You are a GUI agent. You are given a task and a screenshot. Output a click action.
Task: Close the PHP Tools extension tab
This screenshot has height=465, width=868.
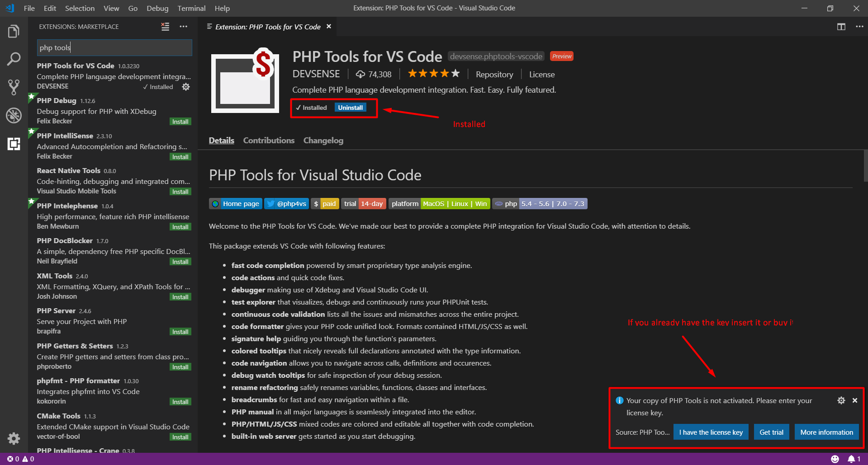(329, 27)
